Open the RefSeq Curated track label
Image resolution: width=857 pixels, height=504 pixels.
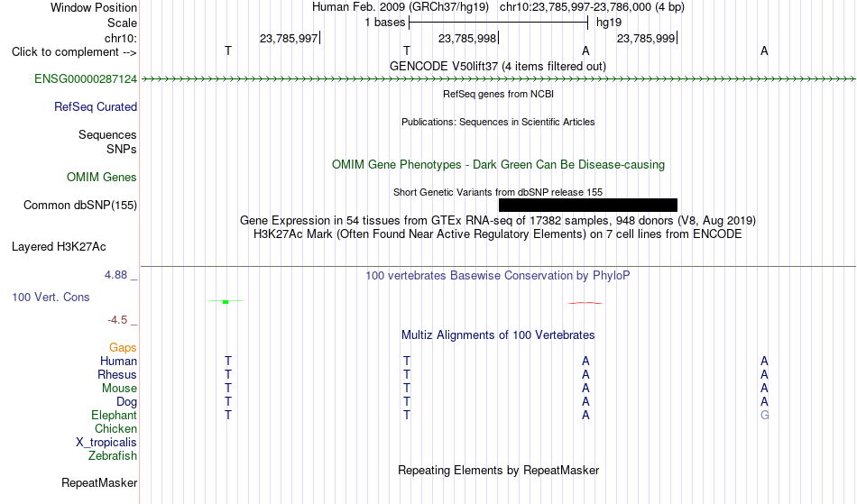96,107
